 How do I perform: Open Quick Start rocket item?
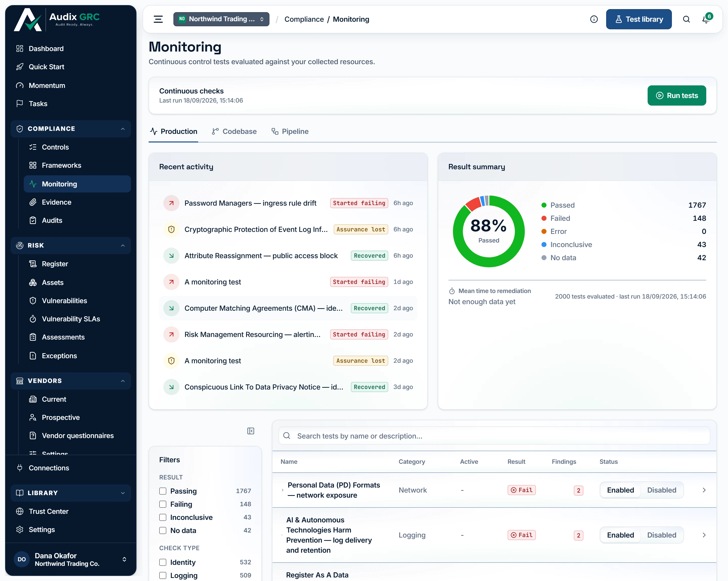coord(71,67)
